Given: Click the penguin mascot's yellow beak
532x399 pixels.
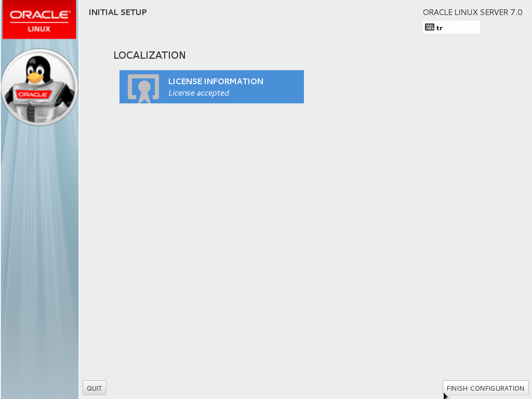Looking at the screenshot, I should click(35, 78).
